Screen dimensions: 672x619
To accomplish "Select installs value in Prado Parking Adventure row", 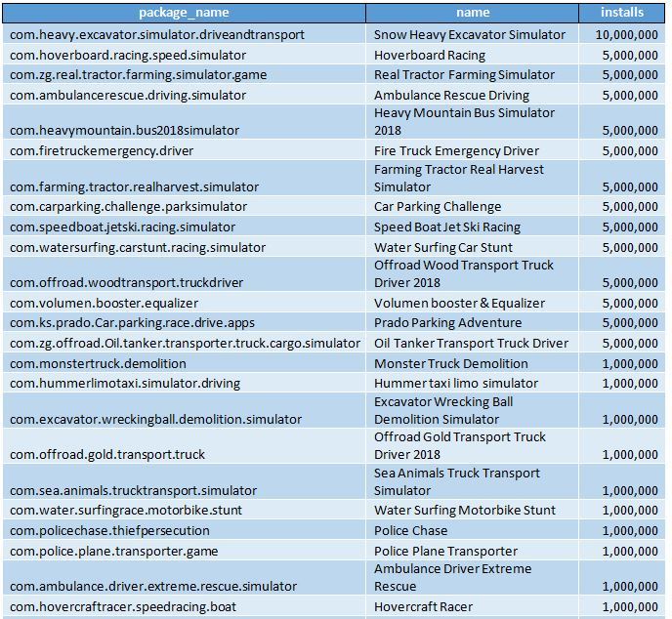I will [x=622, y=322].
